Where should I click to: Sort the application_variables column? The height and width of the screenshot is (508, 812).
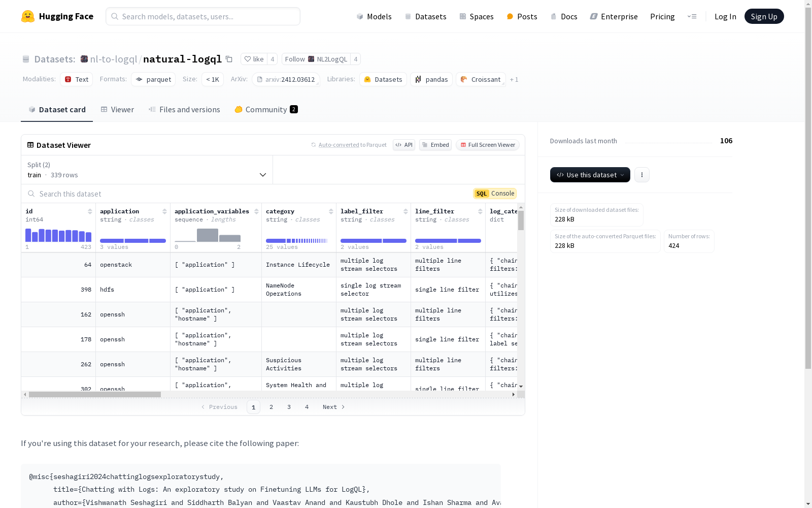click(256, 211)
